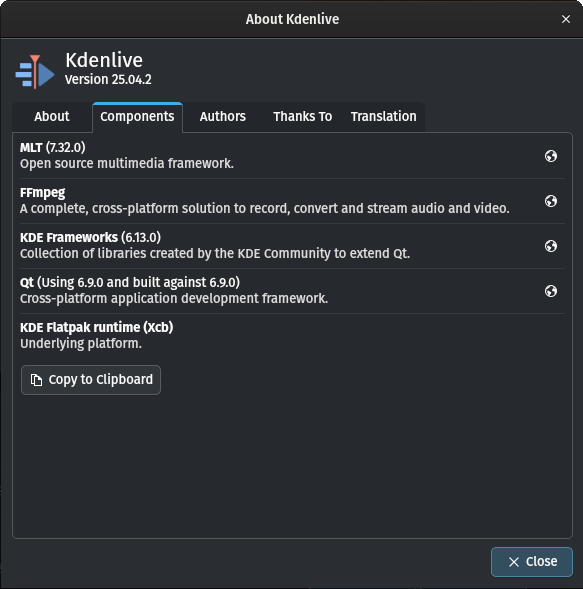This screenshot has height=589, width=583.
Task: Close the dialog with title bar X
Action: 566,19
